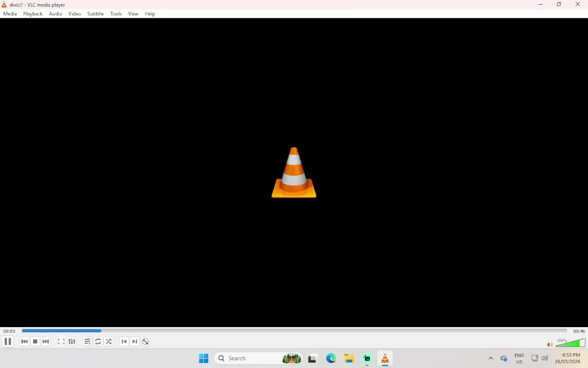Toggle fullscreen video mode

click(61, 341)
